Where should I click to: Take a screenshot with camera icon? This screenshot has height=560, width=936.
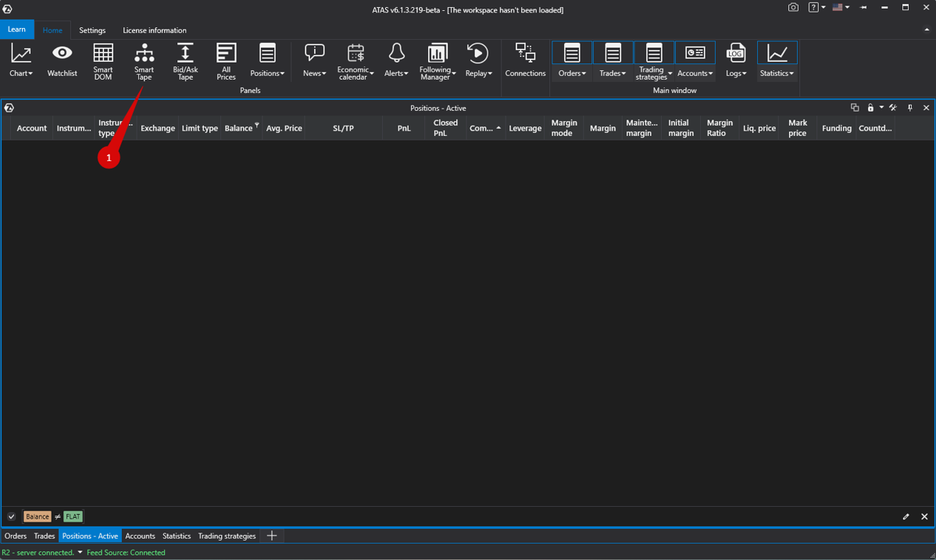point(793,7)
